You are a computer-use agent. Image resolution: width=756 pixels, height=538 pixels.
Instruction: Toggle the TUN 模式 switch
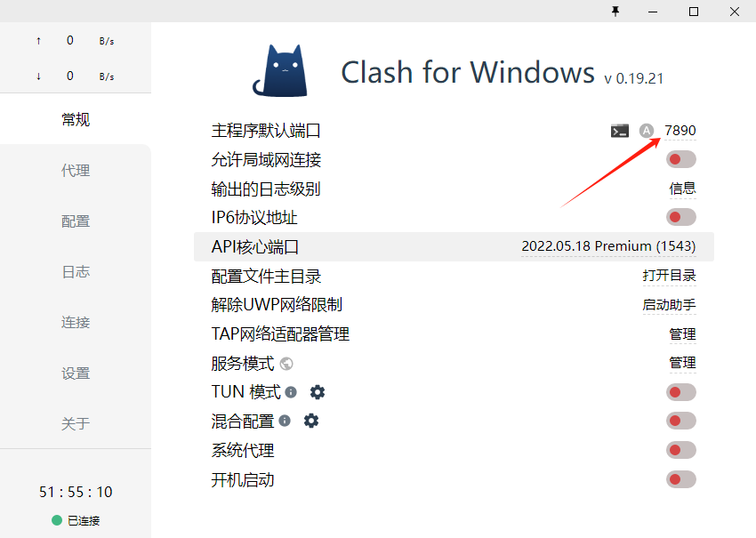point(680,392)
